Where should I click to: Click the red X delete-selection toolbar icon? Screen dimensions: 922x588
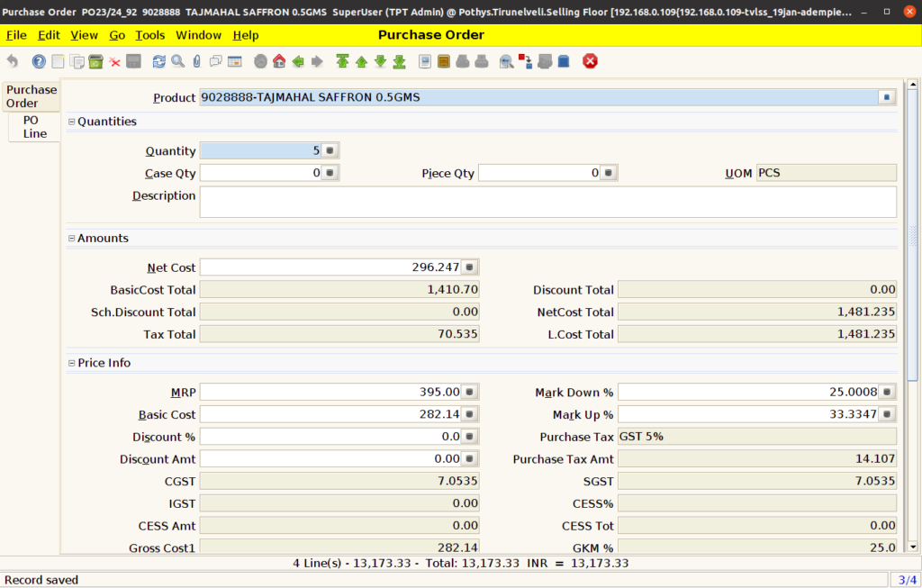click(114, 62)
